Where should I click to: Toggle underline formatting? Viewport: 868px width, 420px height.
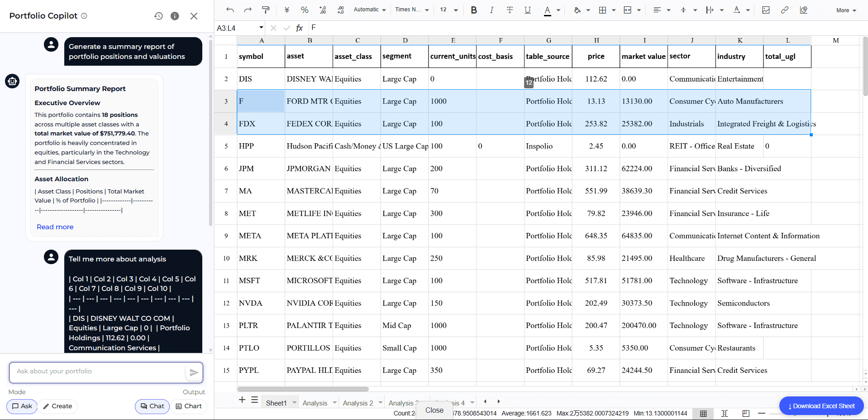click(527, 10)
